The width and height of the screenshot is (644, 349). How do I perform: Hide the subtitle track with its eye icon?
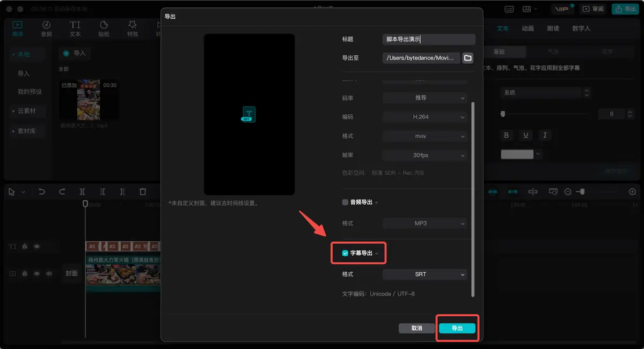pyautogui.click(x=37, y=247)
